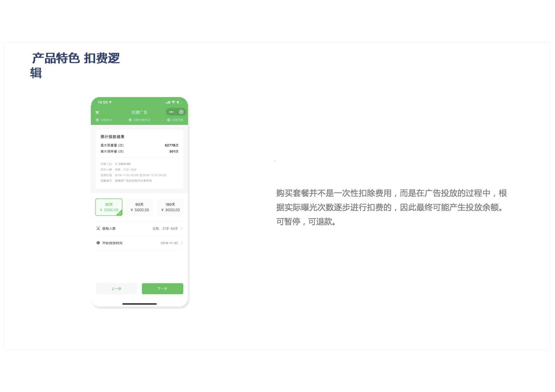
Task: Tap the 预计投放结果 summary card
Action: [140, 159]
